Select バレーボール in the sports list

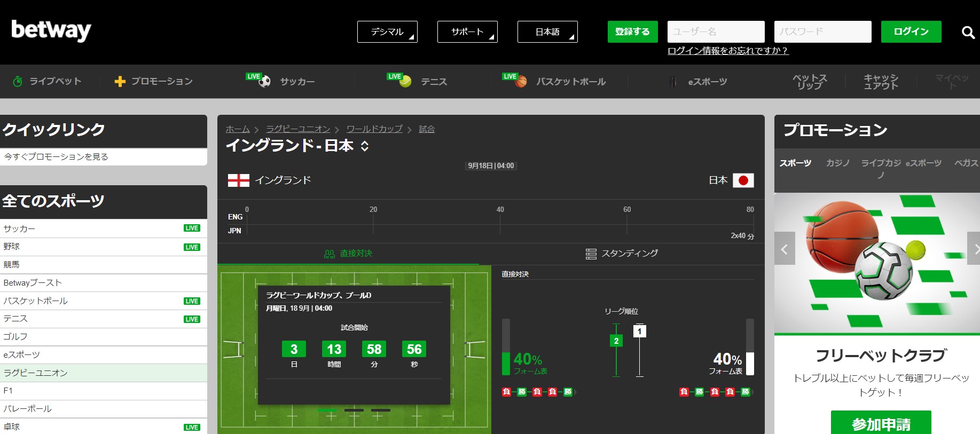pyautogui.click(x=104, y=409)
